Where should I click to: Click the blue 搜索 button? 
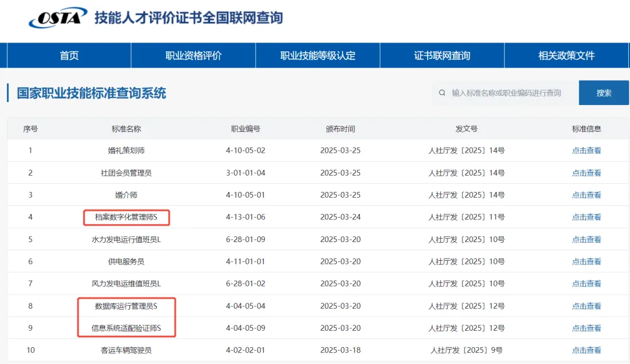604,93
